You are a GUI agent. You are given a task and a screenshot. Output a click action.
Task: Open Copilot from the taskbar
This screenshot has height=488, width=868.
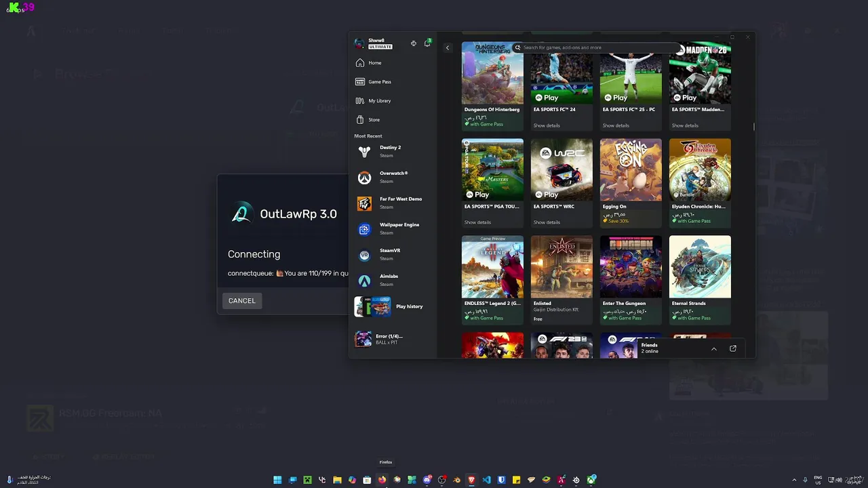coord(352,480)
